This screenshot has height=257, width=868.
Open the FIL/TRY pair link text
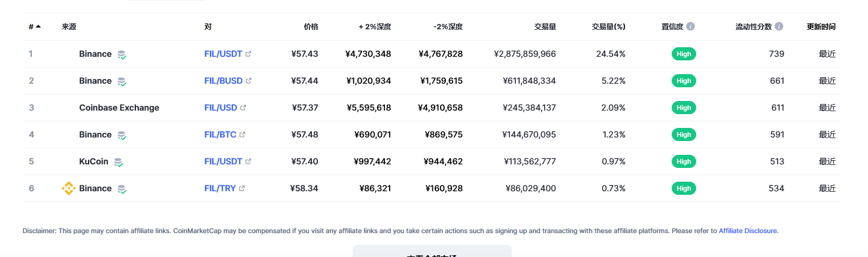[x=220, y=188]
